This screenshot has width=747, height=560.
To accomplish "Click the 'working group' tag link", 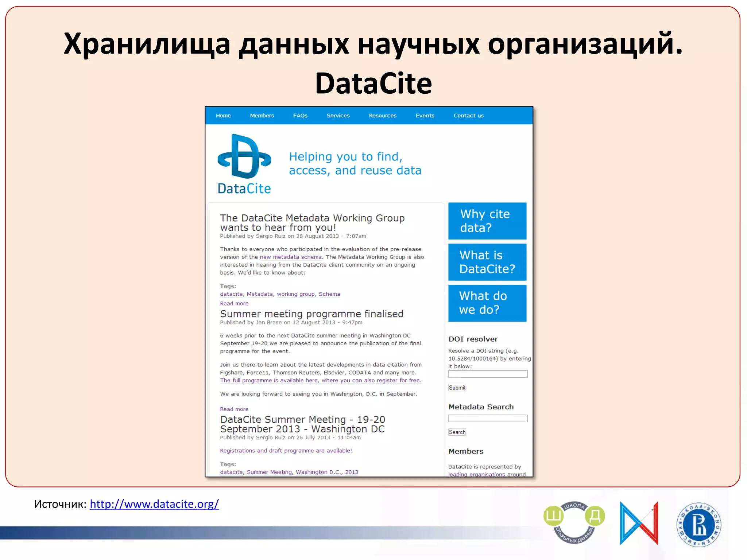I will (296, 294).
